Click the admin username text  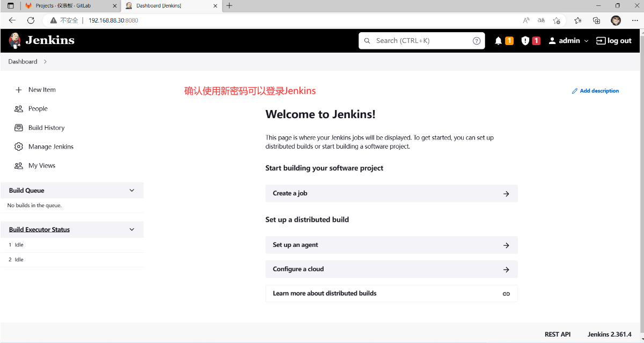pos(569,41)
